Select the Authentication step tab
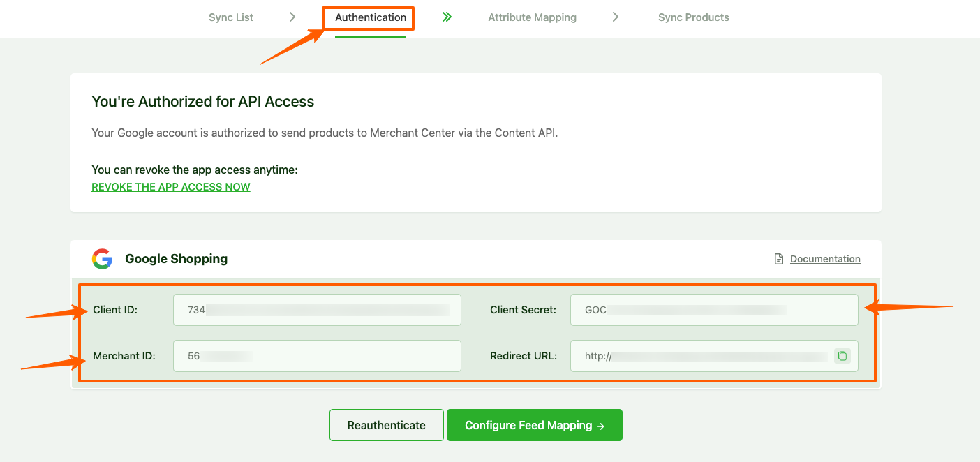This screenshot has height=462, width=980. tap(370, 17)
